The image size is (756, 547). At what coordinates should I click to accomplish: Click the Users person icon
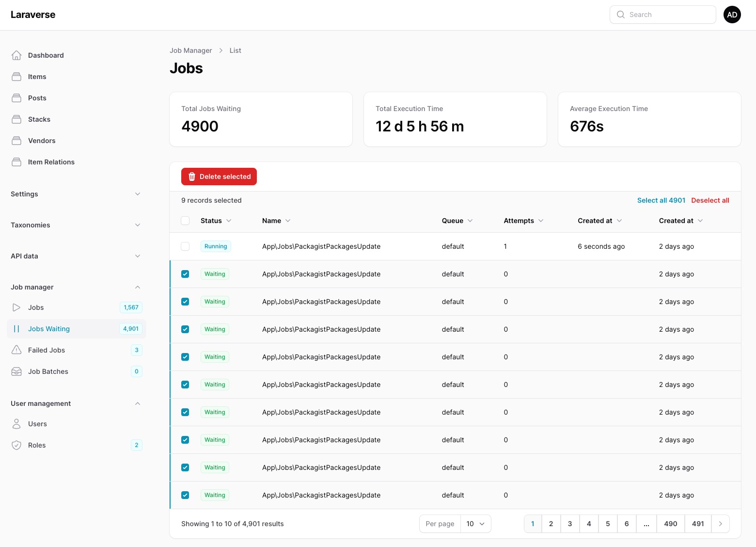[16, 424]
